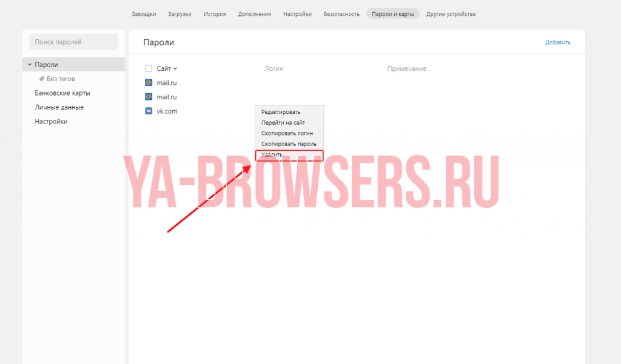621x364 pixels.
Task: Click the first mail.ru site icon
Action: (149, 82)
